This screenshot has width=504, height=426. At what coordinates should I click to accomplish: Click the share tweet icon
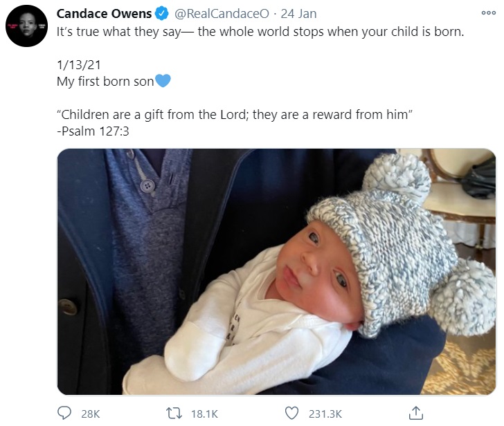(x=416, y=413)
